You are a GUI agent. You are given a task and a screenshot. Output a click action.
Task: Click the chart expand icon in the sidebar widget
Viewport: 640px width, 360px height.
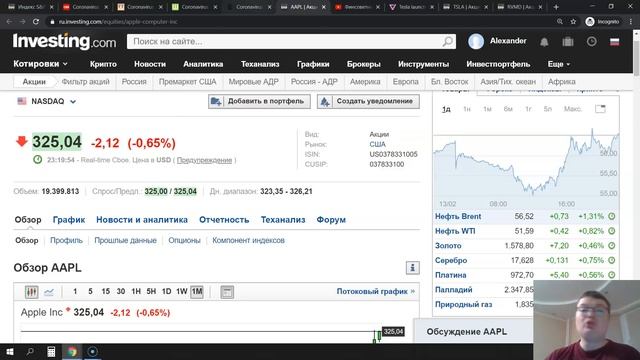pyautogui.click(x=600, y=109)
